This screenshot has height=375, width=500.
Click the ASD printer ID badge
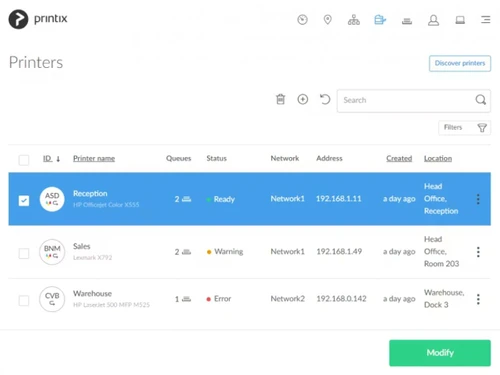(x=52, y=199)
